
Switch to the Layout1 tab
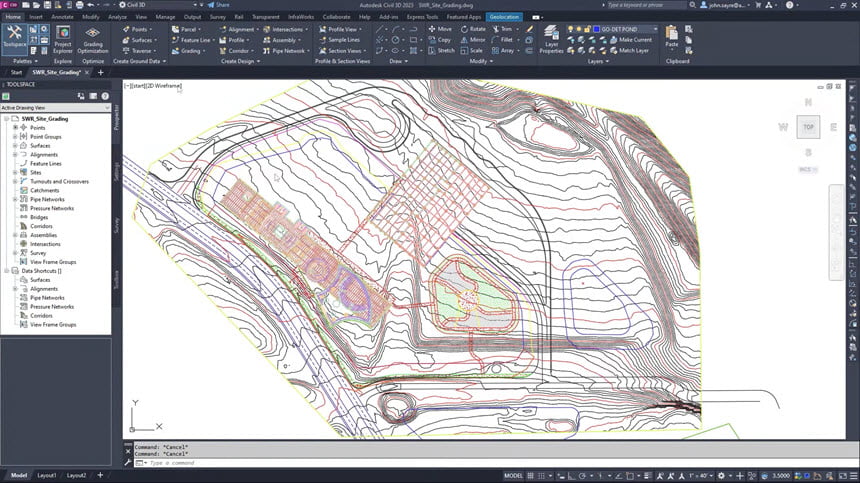47,475
